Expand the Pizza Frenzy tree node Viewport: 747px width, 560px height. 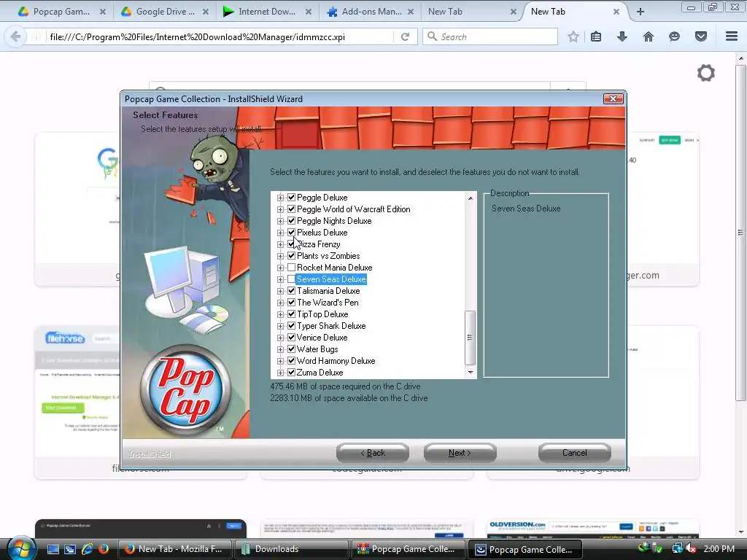(x=280, y=244)
